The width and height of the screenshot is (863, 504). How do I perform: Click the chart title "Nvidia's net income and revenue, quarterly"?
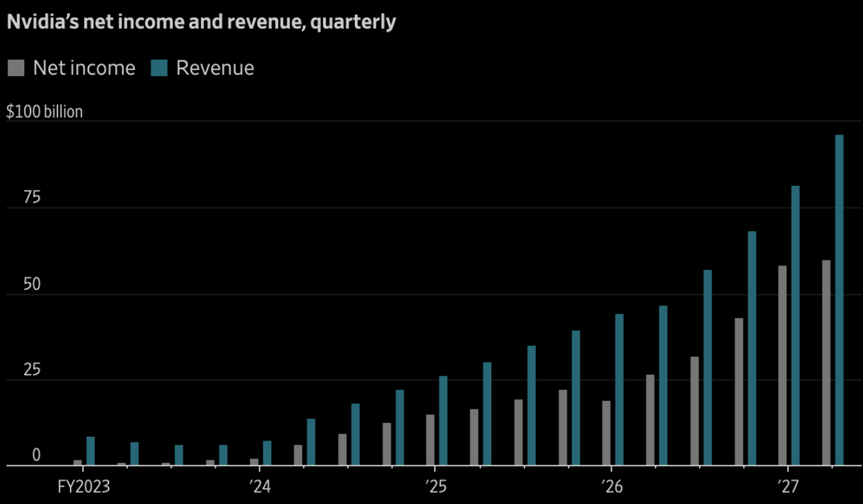coord(201,22)
